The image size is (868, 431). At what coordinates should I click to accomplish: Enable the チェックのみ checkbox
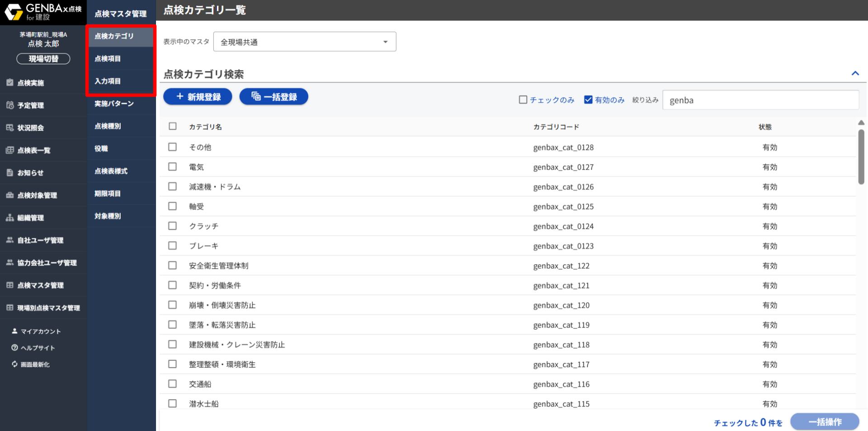pos(523,100)
